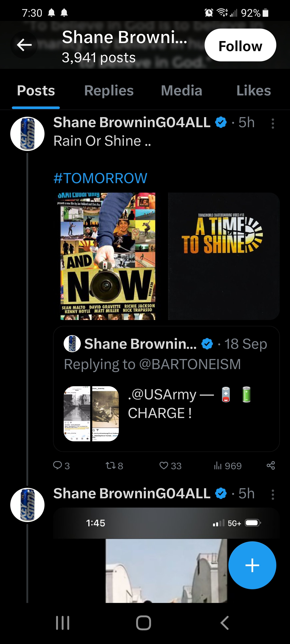Screen dimensions: 290x644
Task: Compose a new post with plus button
Action: [252, 565]
